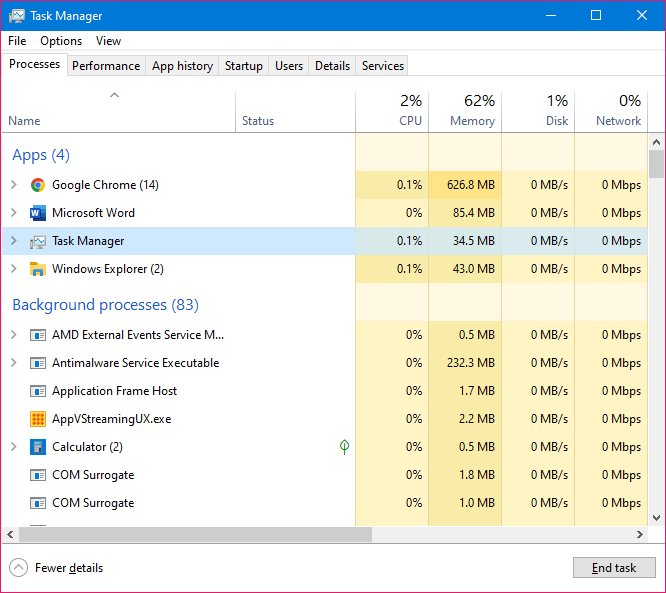Open the View menu
The image size is (666, 593).
tap(108, 41)
